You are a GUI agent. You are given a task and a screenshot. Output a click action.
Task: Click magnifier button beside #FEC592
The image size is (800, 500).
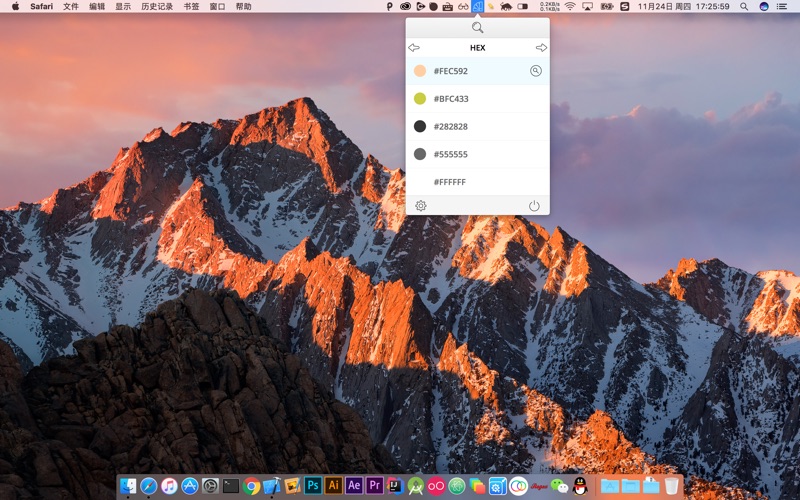click(536, 71)
